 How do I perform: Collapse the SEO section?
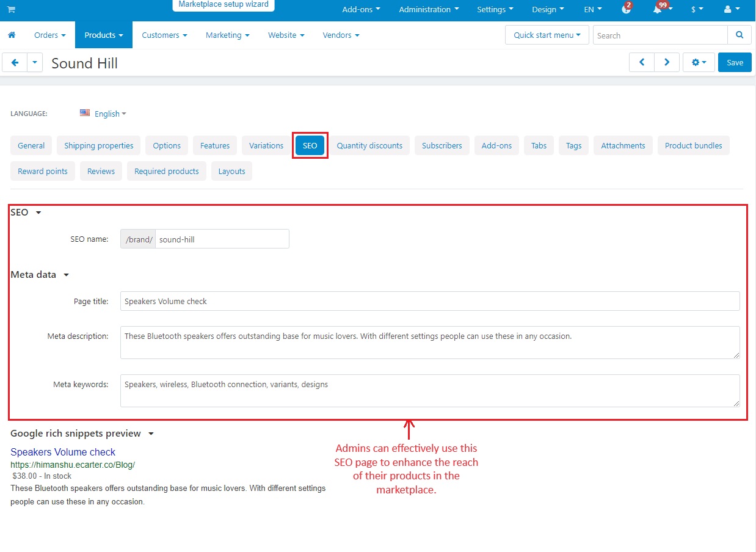tap(26, 212)
